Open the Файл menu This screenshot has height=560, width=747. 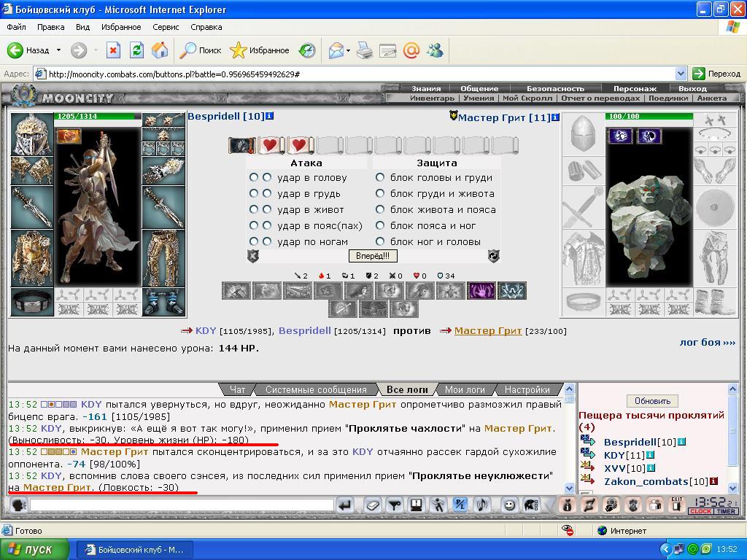coord(16,27)
